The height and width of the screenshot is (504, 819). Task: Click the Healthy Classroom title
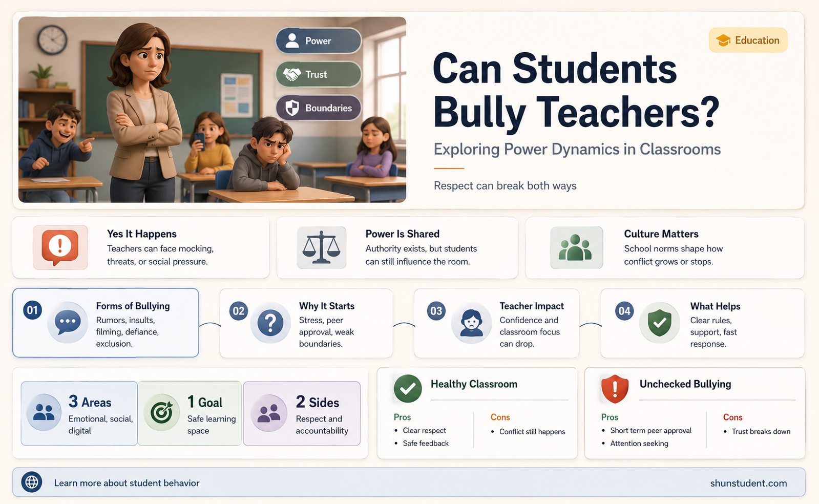click(x=474, y=384)
